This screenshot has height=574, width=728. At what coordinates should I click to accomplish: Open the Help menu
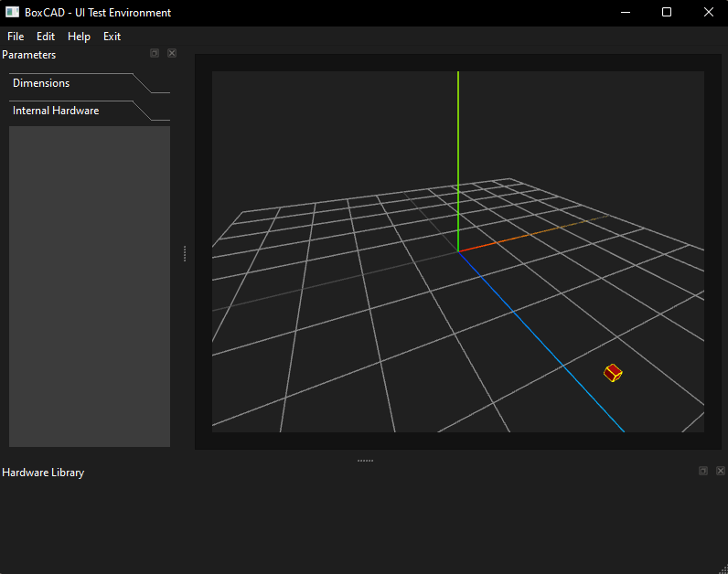(x=79, y=37)
